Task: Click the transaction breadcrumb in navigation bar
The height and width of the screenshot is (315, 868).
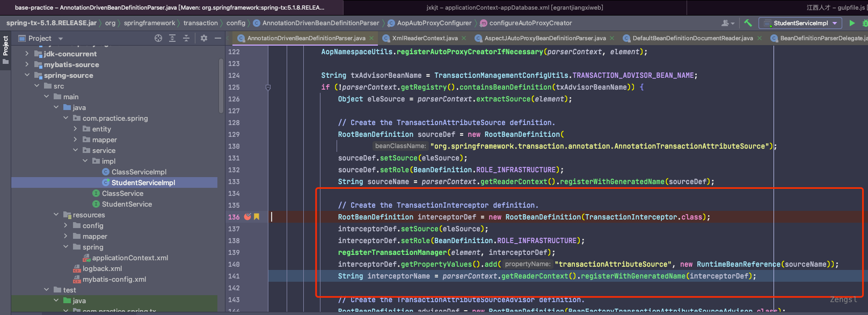Action: pyautogui.click(x=200, y=23)
